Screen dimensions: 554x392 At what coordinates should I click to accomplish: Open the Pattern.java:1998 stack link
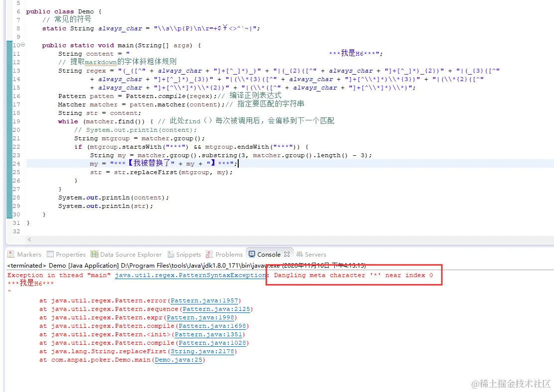[x=200, y=318]
